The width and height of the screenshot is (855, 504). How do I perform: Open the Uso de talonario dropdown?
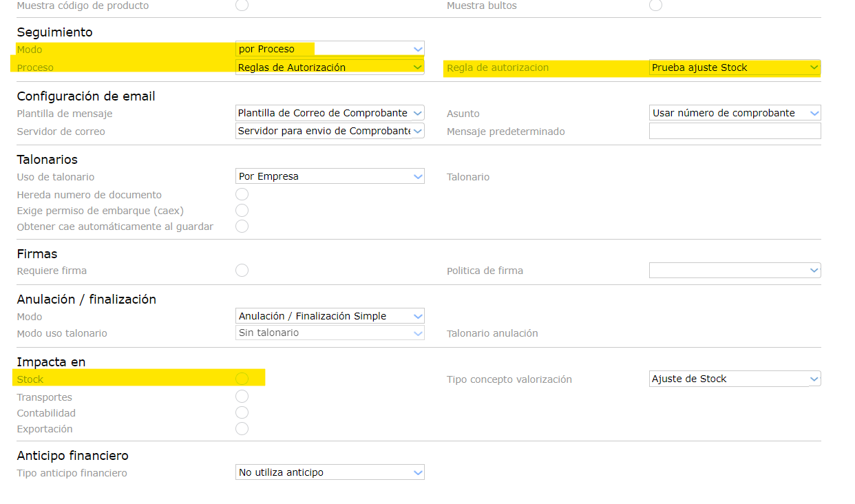[330, 176]
